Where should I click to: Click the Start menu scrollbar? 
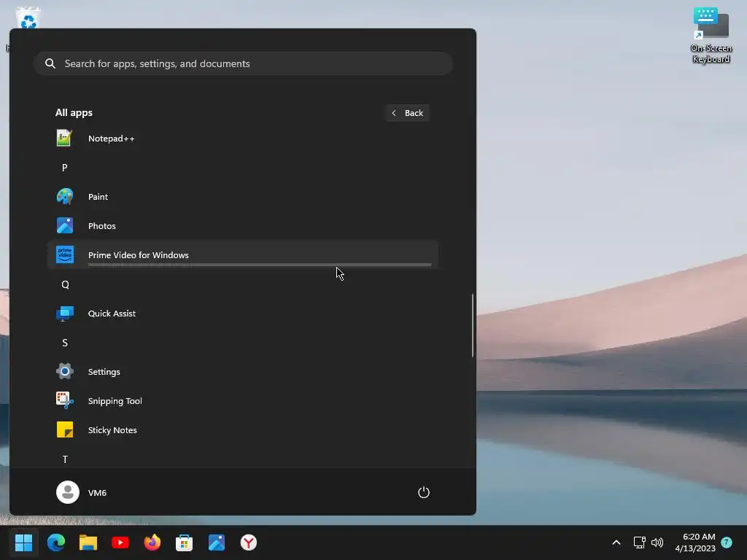click(x=473, y=325)
